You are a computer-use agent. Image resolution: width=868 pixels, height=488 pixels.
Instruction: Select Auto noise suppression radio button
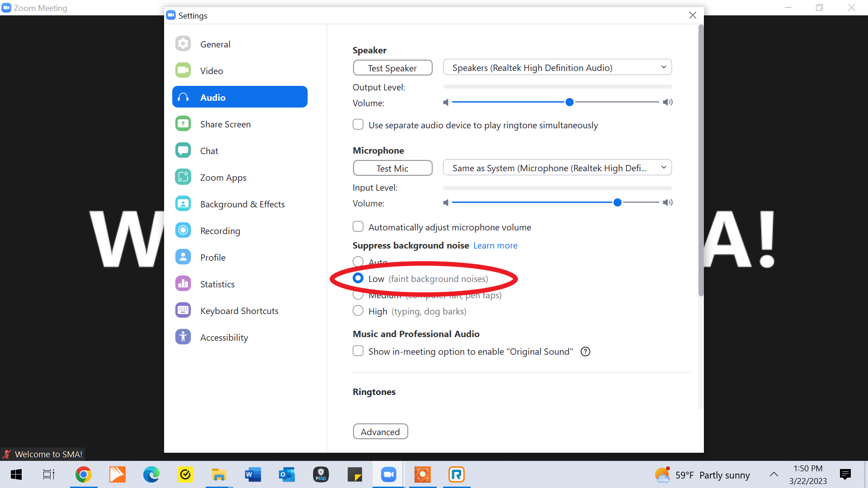click(358, 261)
